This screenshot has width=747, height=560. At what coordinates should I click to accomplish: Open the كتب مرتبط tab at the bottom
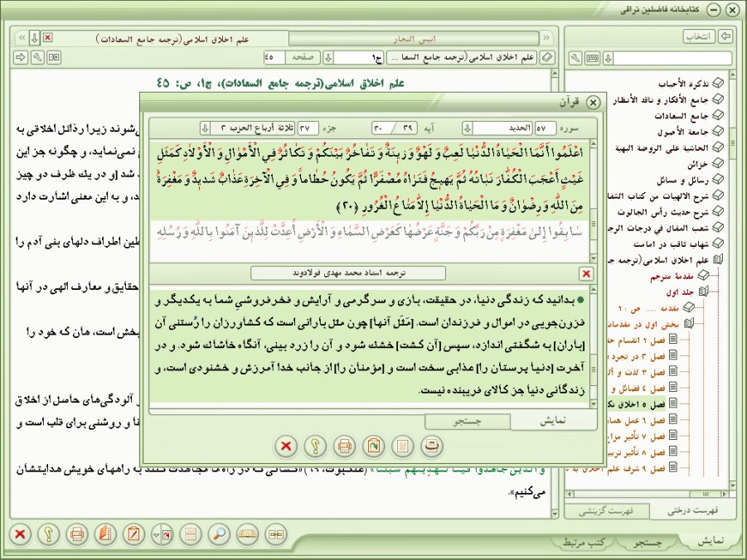[x=583, y=542]
